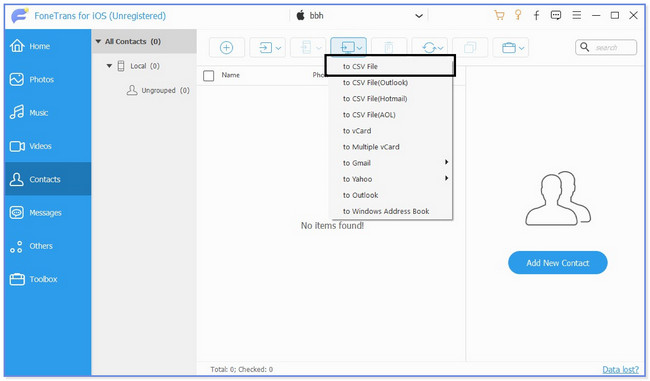Image resolution: width=650 pixels, height=381 pixels.
Task: Click the Add contact plus icon
Action: [226, 48]
